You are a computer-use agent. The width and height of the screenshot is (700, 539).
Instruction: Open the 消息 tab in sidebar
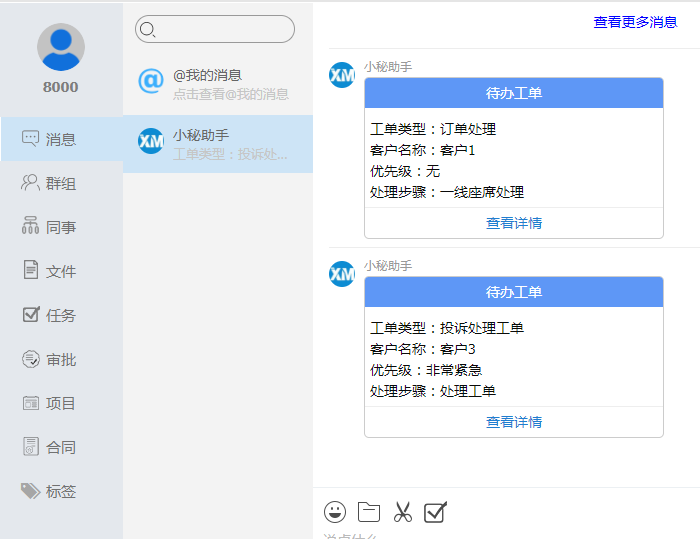click(x=60, y=139)
